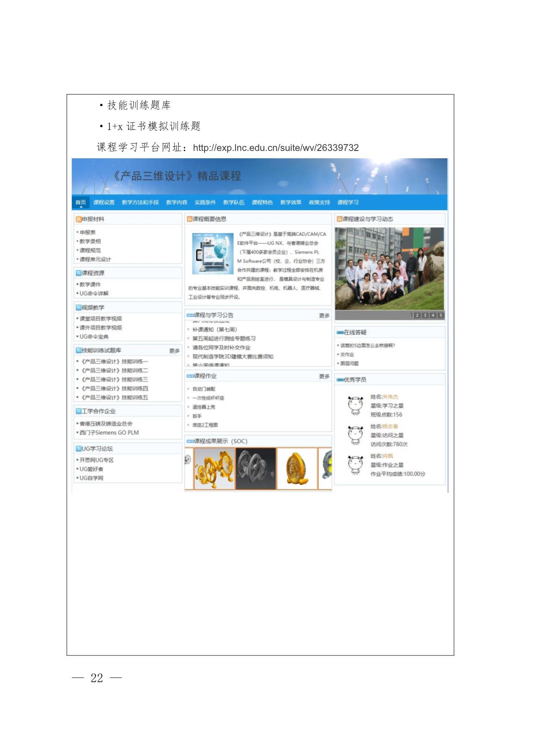Screen dimensions: 535x756
Task: Click the icon beside 视频教学 heading
Action: 79,307
